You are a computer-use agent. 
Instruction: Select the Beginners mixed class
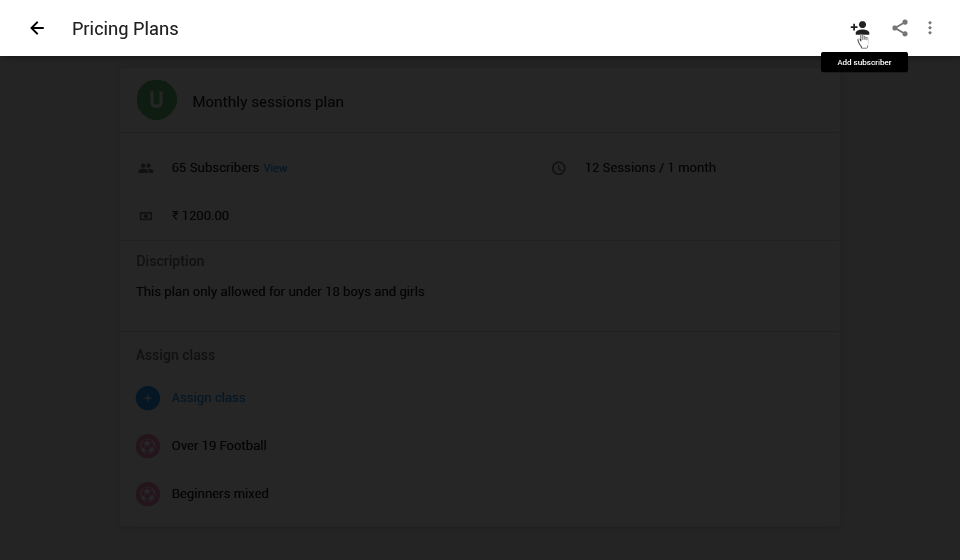(220, 493)
